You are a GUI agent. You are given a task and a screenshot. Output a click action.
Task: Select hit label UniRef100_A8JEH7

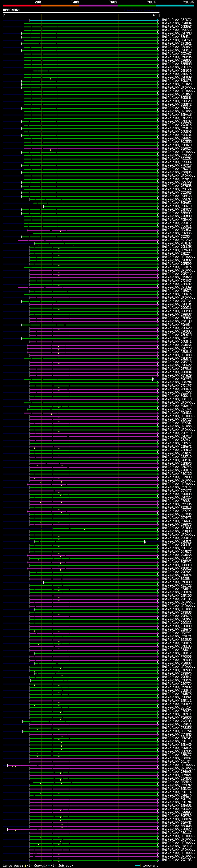[x=177, y=243]
